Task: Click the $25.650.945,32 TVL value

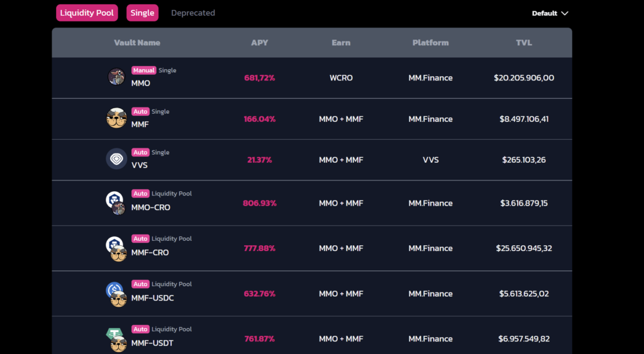Action: [523, 248]
